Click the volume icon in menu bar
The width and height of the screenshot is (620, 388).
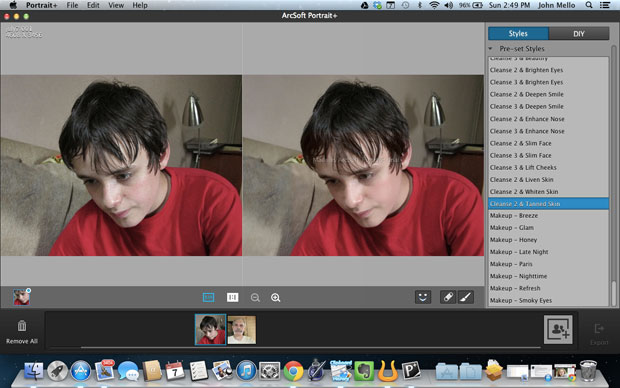coord(448,5)
